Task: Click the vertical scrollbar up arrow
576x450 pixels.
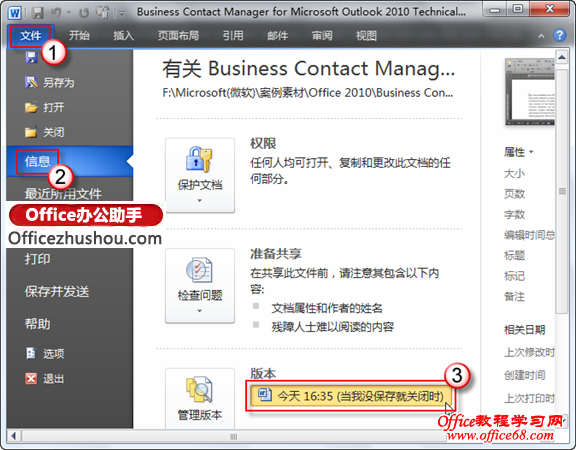Action: coord(562,57)
